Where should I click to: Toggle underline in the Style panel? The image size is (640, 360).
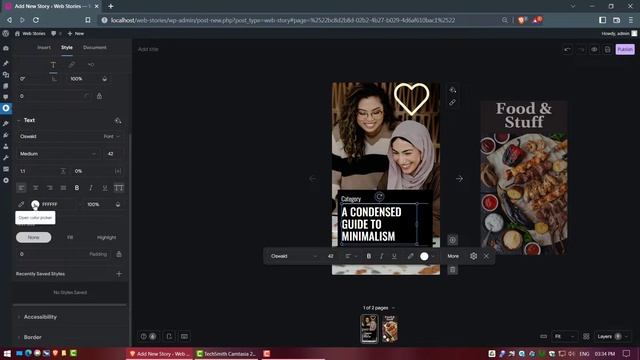tap(104, 188)
